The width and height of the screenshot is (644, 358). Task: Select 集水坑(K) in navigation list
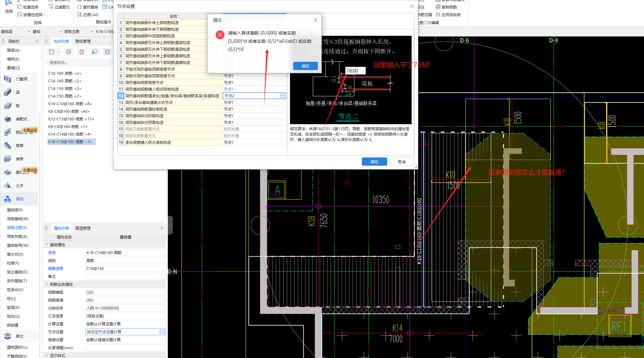coord(15,254)
